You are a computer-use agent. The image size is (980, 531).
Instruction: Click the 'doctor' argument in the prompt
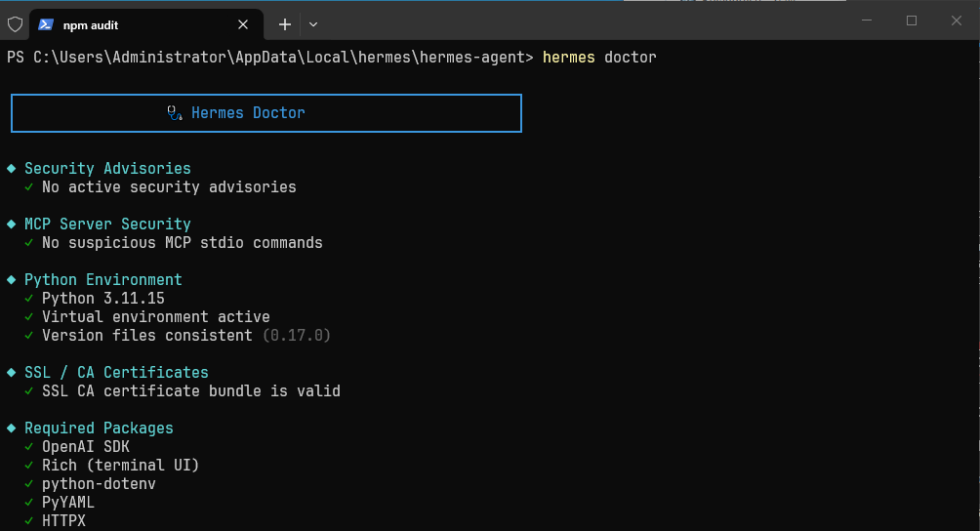coord(630,58)
